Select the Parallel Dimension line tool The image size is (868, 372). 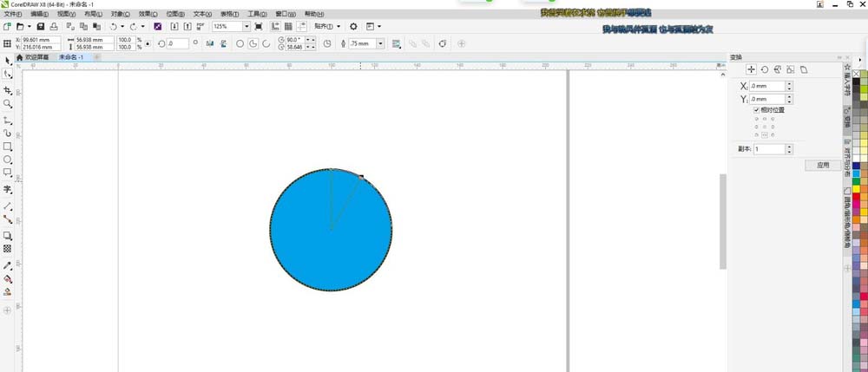point(7,206)
